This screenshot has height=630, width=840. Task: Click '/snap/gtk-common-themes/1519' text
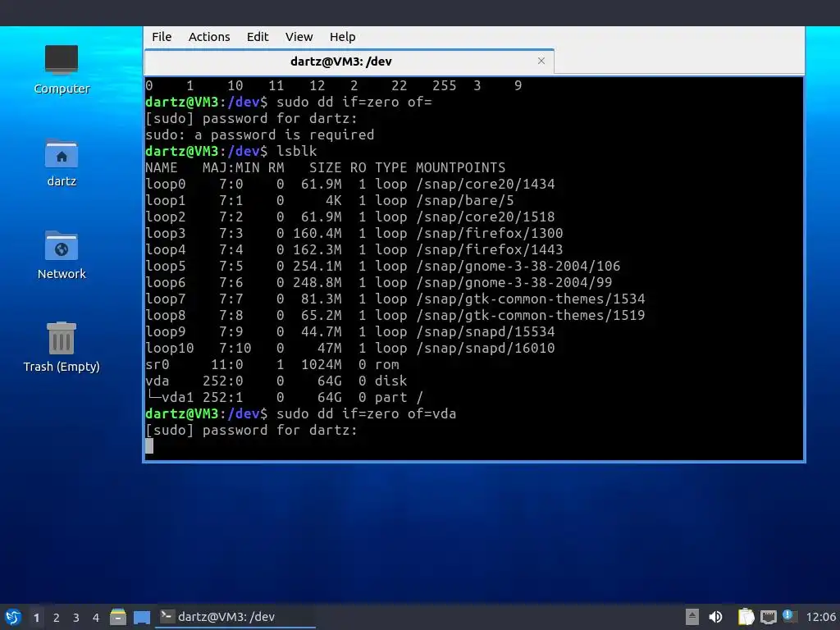coord(531,316)
